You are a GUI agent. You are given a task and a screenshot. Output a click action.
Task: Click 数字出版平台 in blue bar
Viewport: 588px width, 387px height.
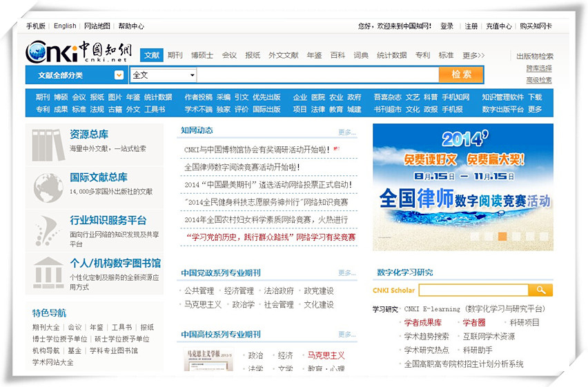[x=503, y=109]
